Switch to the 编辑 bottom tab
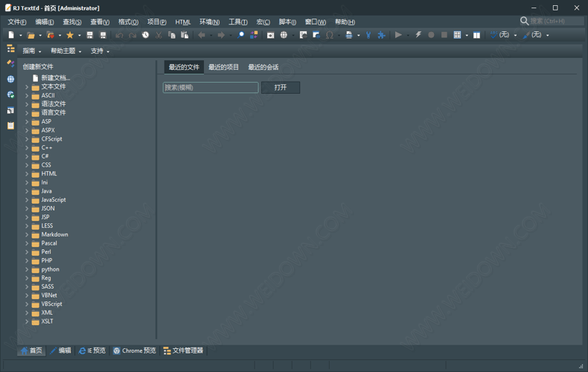 (60, 350)
